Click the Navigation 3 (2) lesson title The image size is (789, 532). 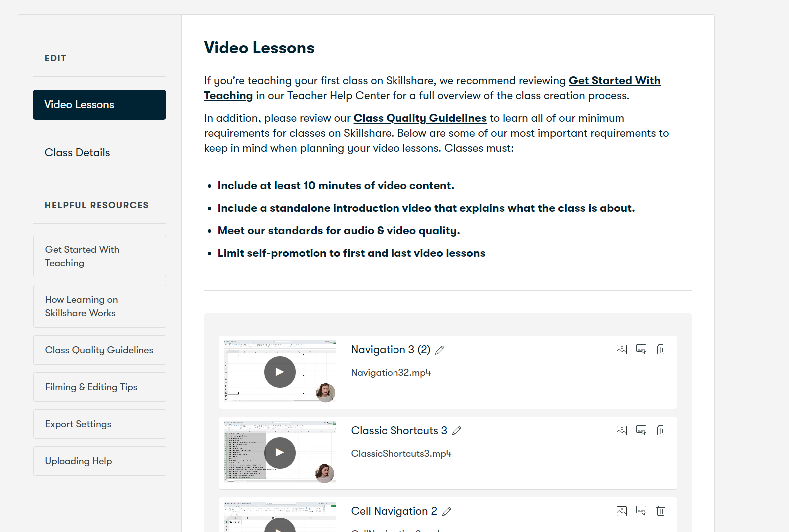[x=391, y=350]
